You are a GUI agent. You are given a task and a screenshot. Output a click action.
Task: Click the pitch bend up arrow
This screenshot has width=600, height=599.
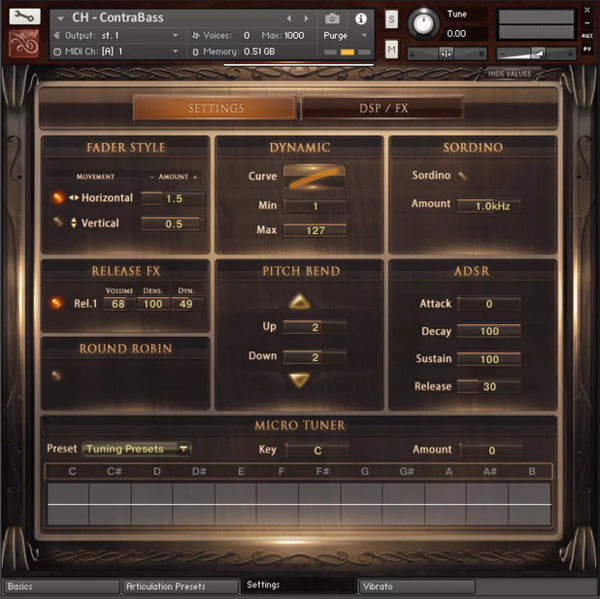(x=300, y=302)
